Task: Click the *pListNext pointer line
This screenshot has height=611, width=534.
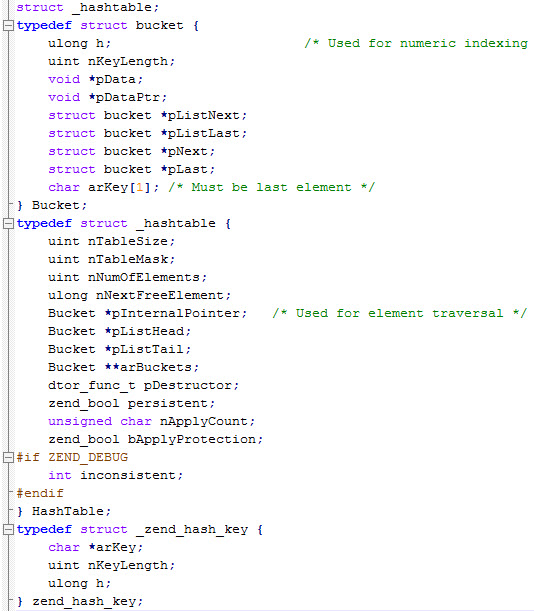Action: click(x=147, y=115)
